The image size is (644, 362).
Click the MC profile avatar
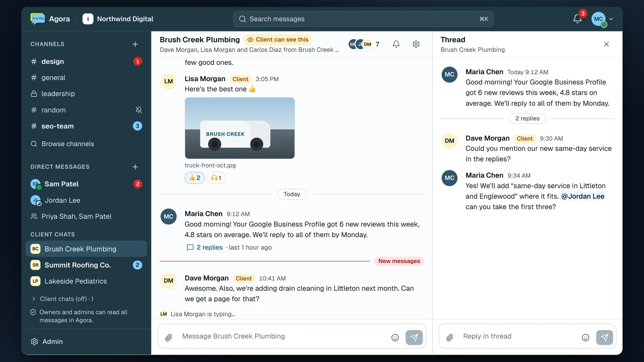[599, 19]
